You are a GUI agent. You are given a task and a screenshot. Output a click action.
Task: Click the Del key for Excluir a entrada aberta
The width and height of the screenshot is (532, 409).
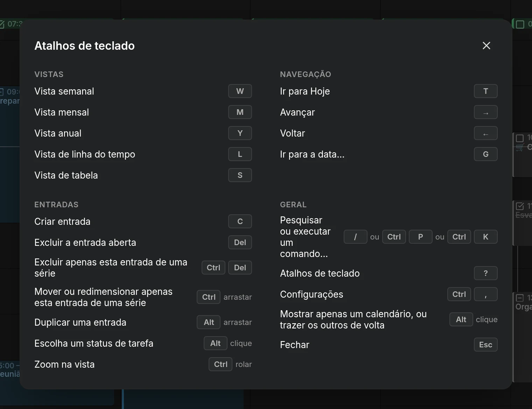240,242
